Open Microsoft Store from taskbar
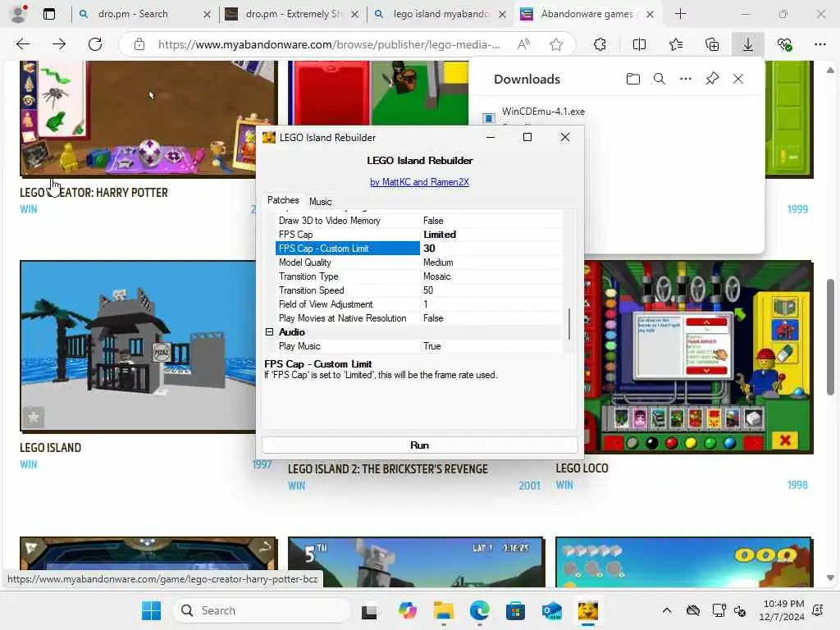Viewport: 840px width, 630px height. point(515,610)
